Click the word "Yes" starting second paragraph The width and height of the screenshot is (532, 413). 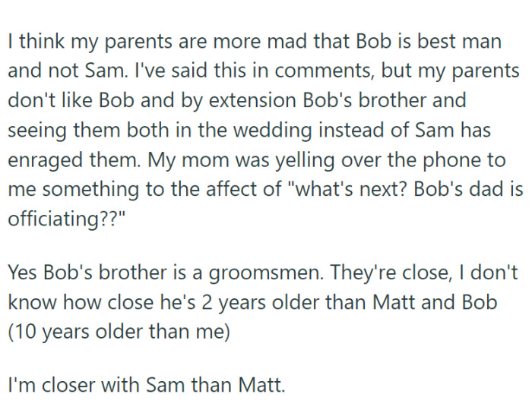[x=22, y=273]
